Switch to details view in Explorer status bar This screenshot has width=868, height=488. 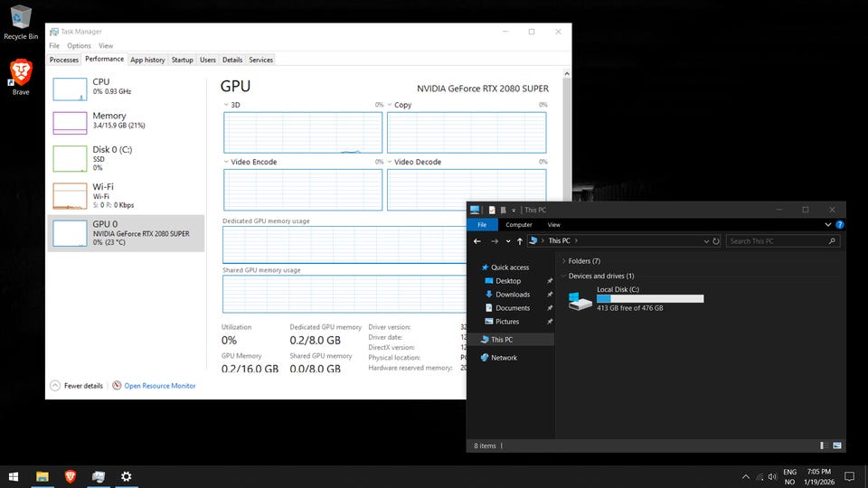(824, 446)
